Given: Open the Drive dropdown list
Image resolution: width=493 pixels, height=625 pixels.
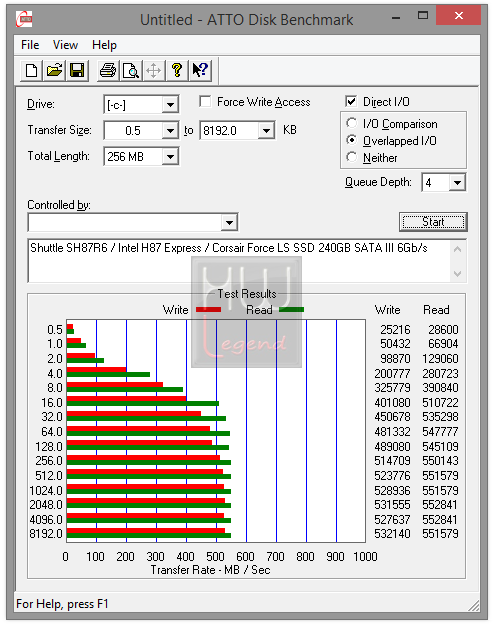Looking at the screenshot, I should point(170,105).
